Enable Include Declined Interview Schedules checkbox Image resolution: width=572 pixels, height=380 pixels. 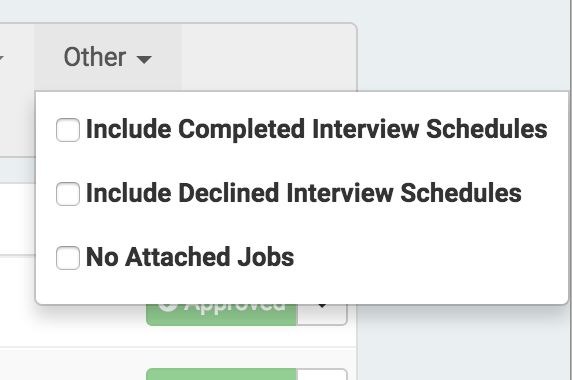click(68, 194)
